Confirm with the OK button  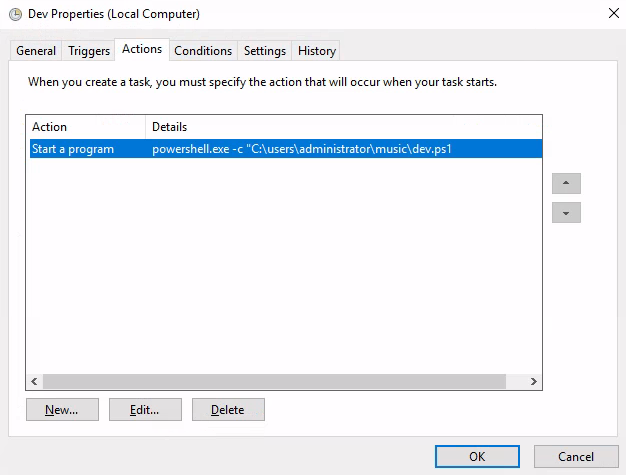477,456
